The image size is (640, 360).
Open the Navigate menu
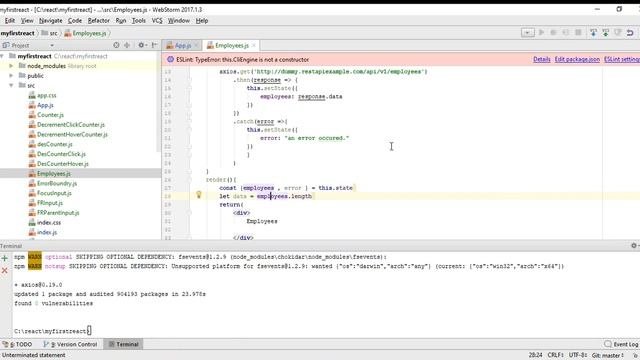click(51, 20)
